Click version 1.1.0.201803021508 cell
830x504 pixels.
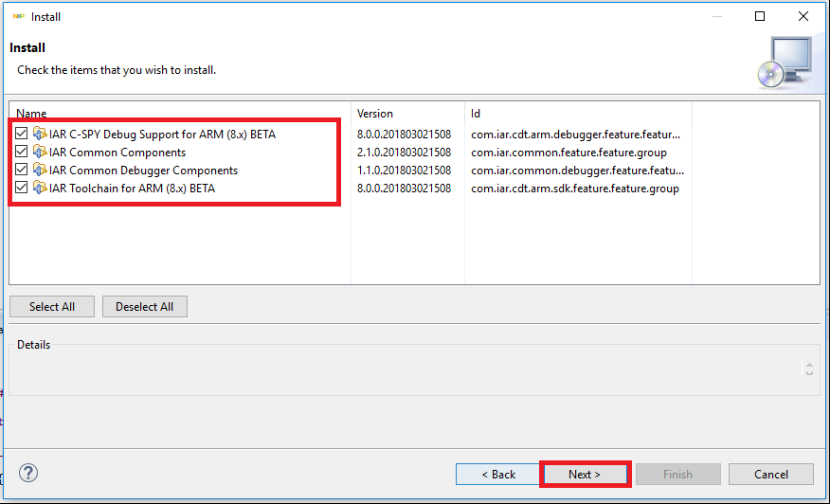point(404,170)
